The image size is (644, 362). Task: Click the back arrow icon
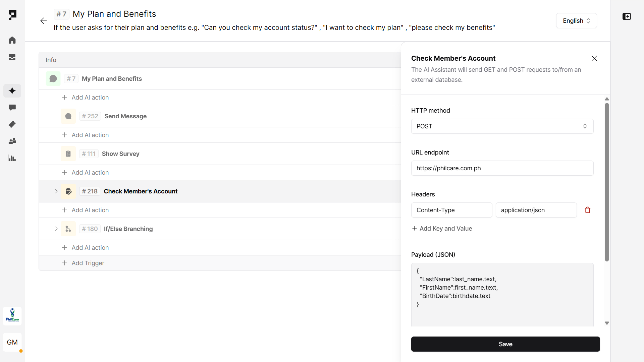[44, 21]
